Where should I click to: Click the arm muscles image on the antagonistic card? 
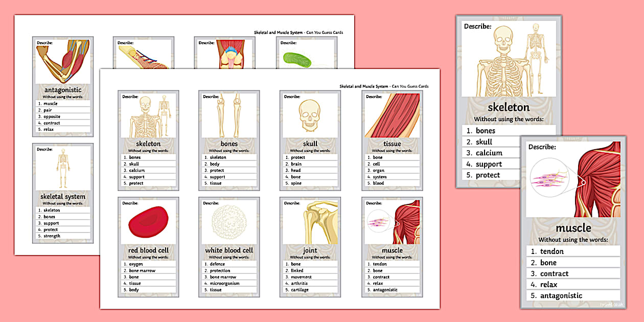coord(62,60)
